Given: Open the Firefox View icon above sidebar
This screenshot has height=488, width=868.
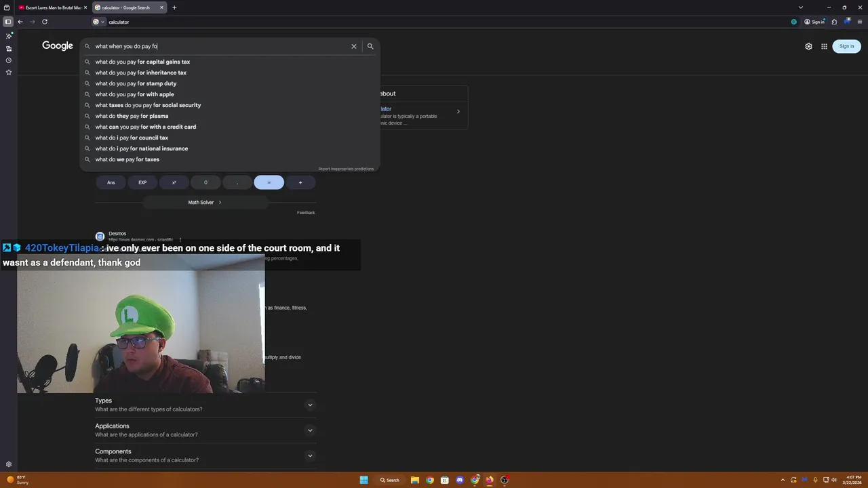Looking at the screenshot, I should point(7,7).
